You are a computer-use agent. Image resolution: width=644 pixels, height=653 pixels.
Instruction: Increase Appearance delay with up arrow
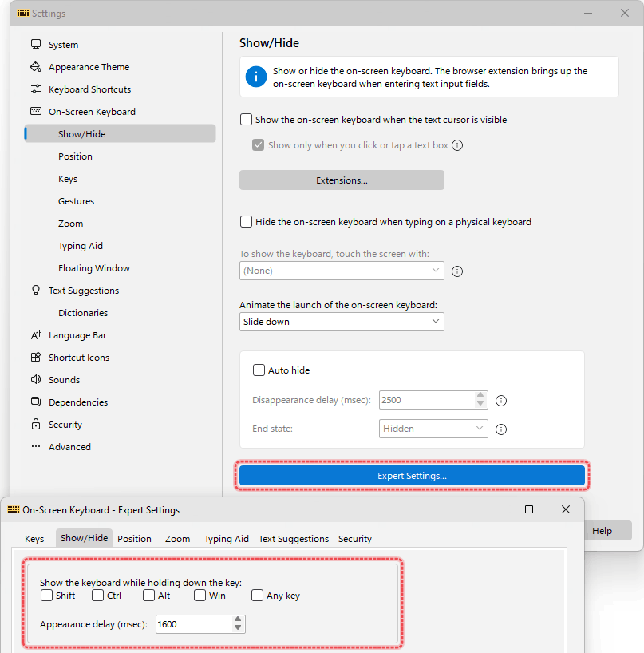(238, 619)
